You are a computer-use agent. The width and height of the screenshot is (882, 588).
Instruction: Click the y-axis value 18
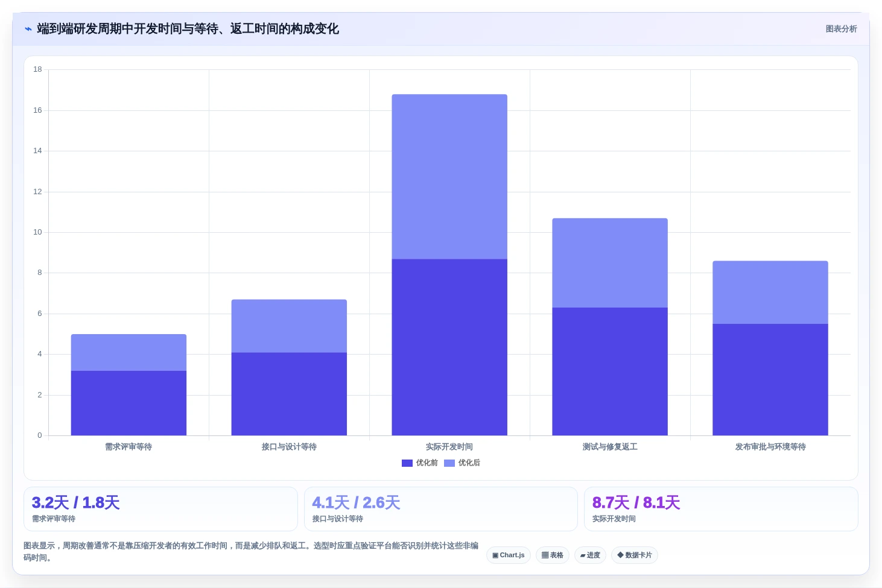point(37,69)
